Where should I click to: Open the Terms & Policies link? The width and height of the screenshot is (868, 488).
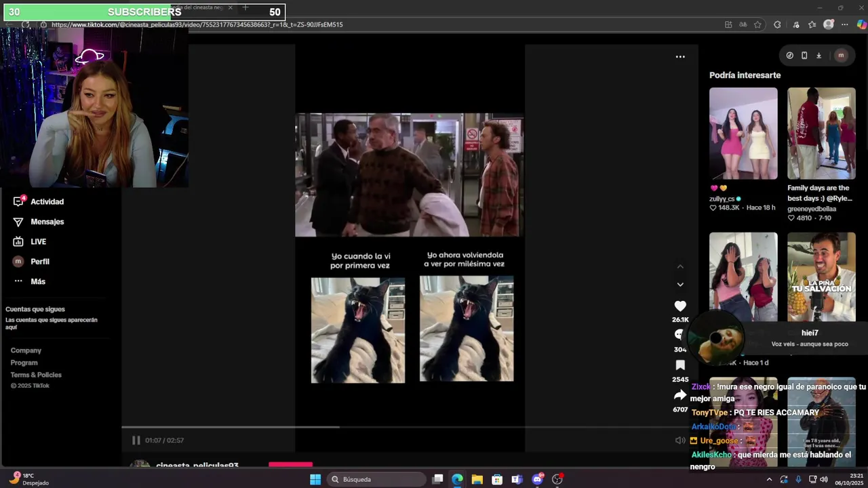(x=36, y=375)
